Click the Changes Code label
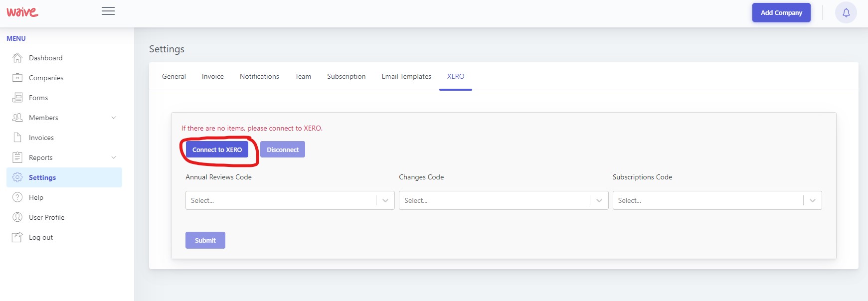868x301 pixels. pos(421,177)
